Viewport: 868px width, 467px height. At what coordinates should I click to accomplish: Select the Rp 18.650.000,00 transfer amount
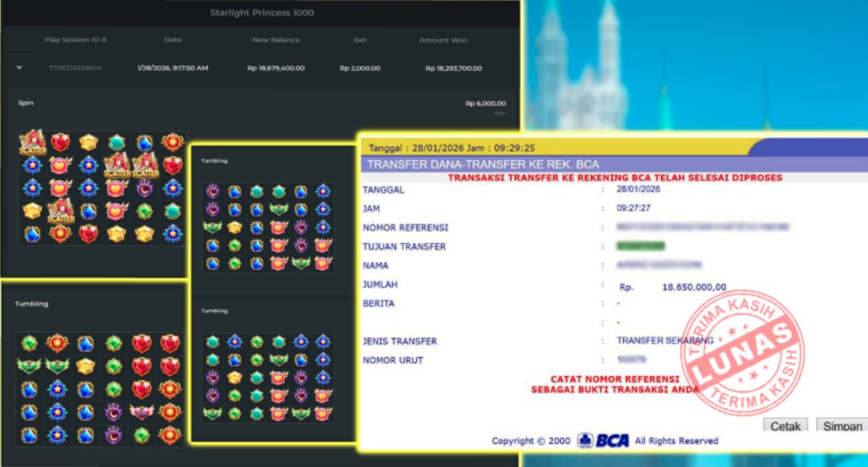(693, 287)
